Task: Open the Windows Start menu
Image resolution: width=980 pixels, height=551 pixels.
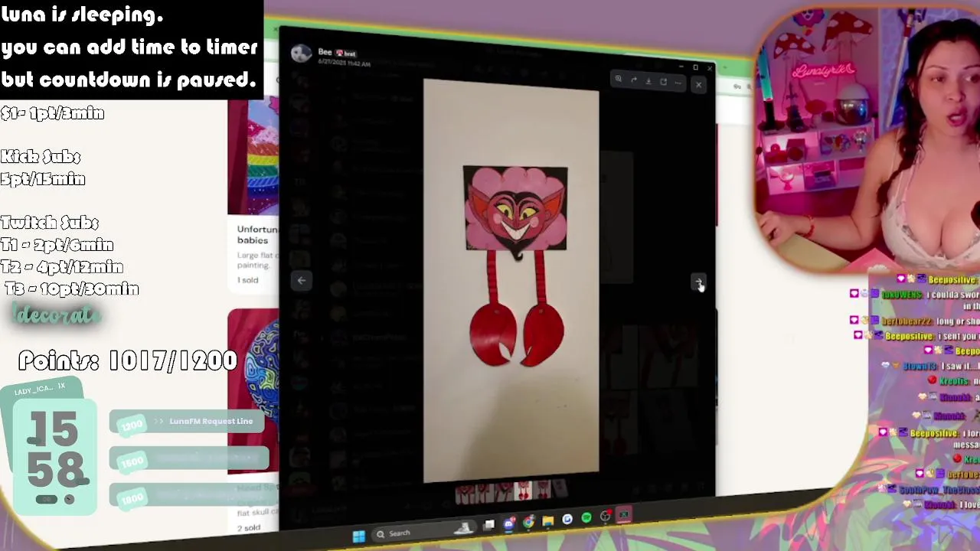Action: (x=358, y=535)
